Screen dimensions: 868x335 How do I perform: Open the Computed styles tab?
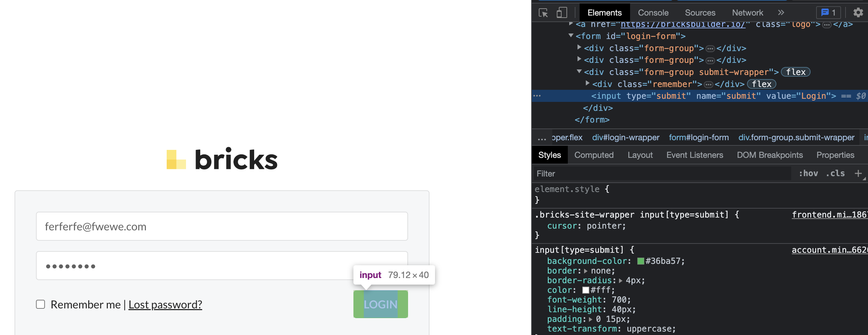(594, 155)
